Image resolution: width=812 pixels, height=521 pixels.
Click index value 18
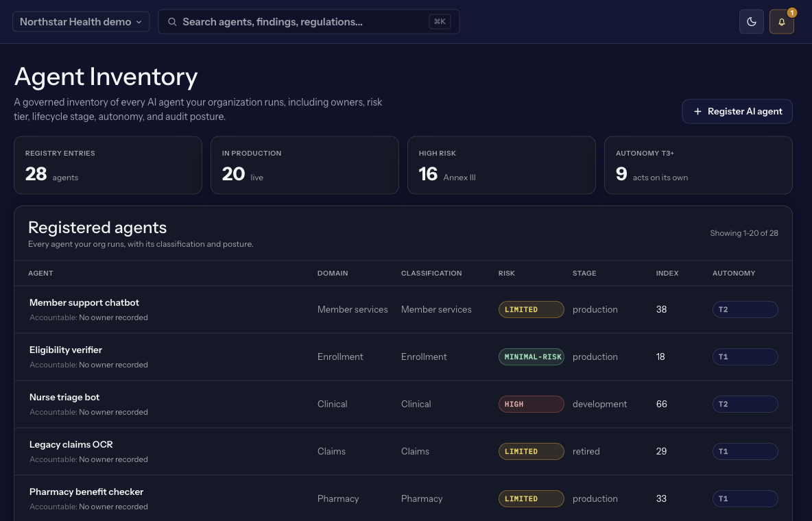pyautogui.click(x=660, y=357)
